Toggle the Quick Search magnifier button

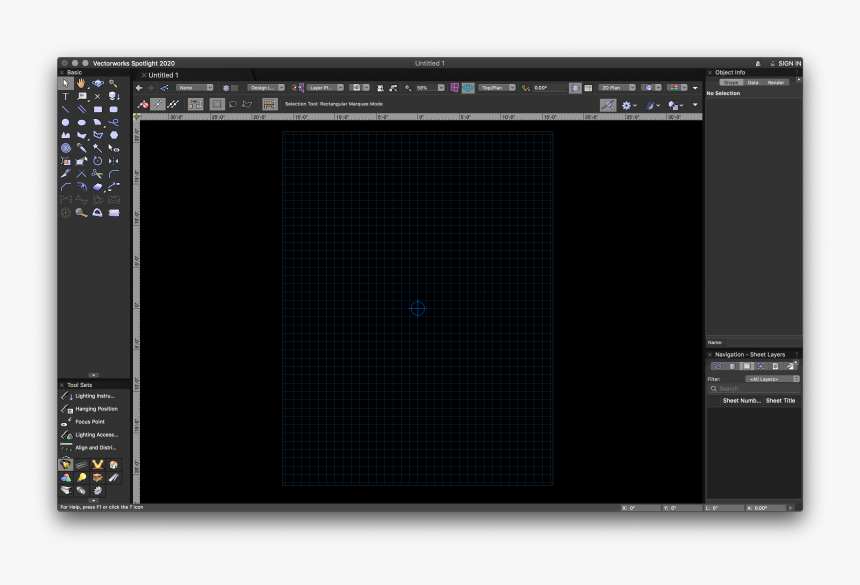tap(608, 105)
